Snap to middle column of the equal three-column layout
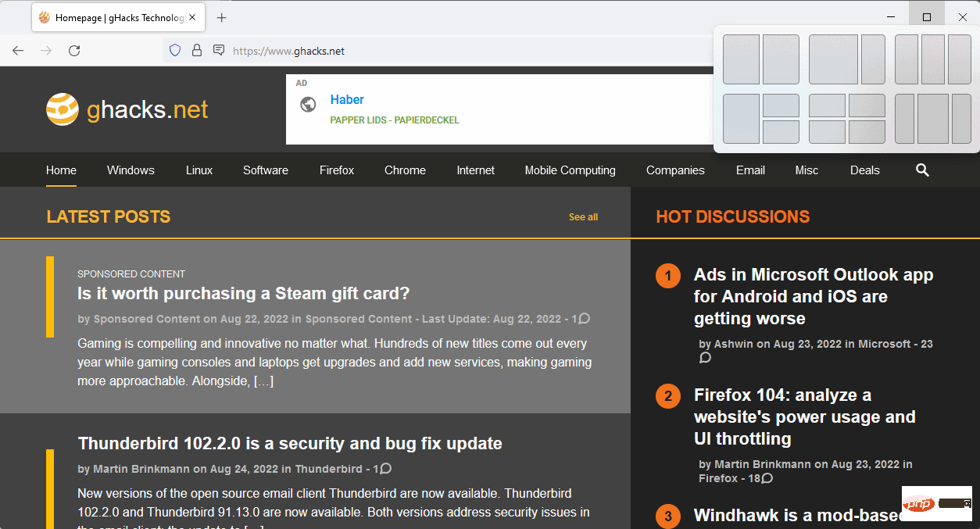 pyautogui.click(x=933, y=59)
